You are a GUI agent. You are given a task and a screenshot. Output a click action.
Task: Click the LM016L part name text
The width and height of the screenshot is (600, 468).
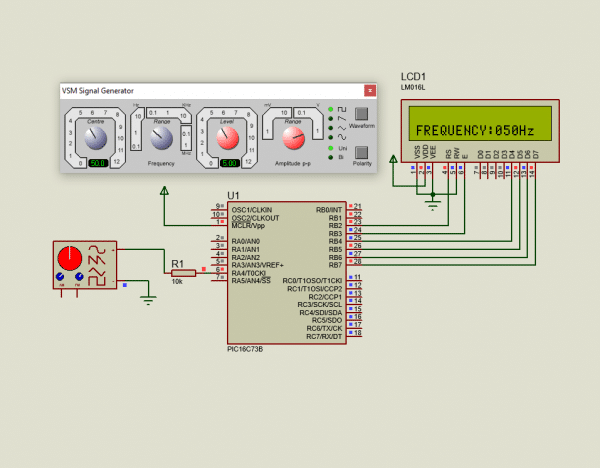(413, 87)
